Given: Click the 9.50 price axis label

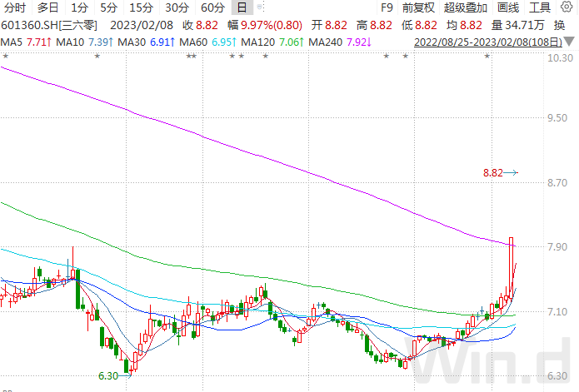Looking at the screenshot, I should tap(557, 118).
